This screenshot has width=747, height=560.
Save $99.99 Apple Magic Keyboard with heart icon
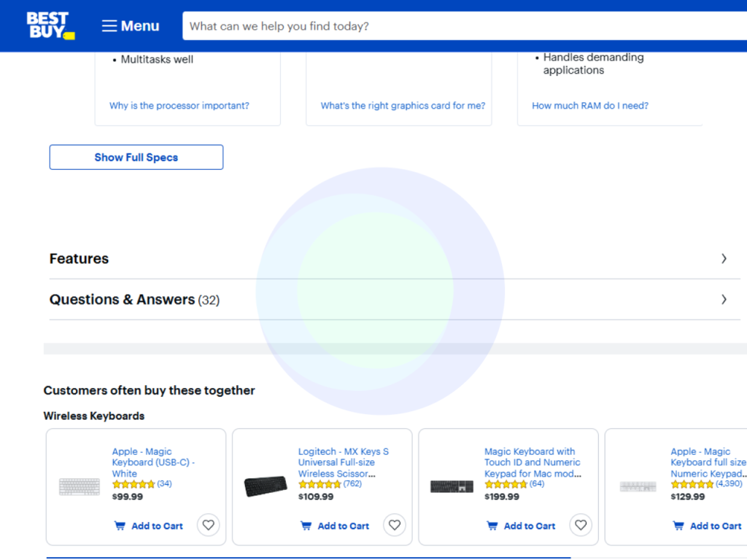click(208, 525)
